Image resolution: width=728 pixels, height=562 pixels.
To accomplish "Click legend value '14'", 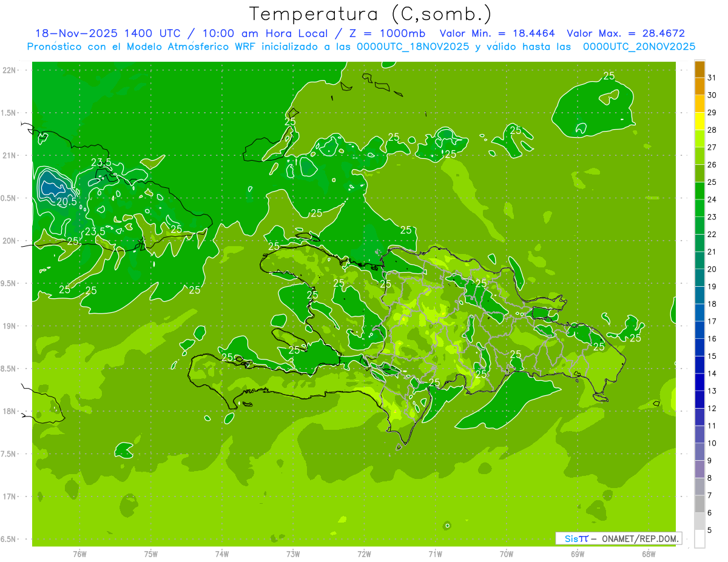I will coord(712,373).
